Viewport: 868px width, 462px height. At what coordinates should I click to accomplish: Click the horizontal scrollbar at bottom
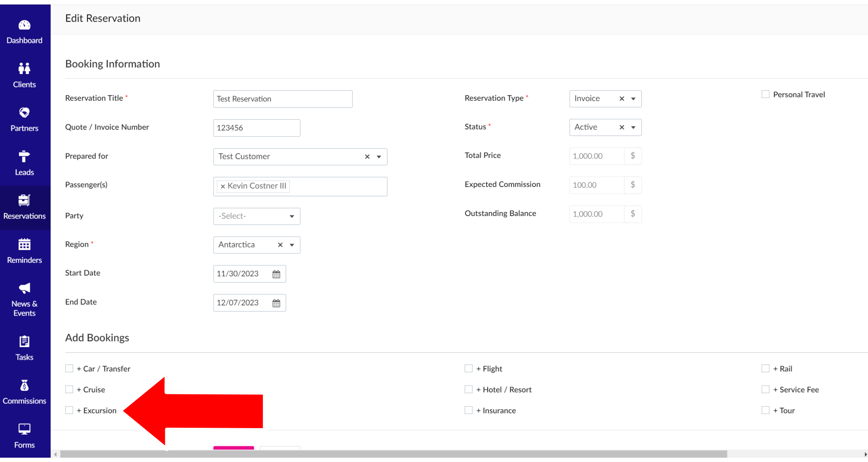click(x=393, y=454)
